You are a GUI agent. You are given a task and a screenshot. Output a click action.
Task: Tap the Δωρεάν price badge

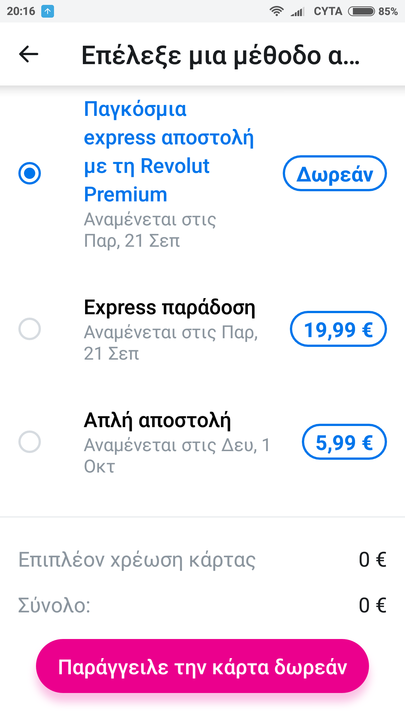335,174
